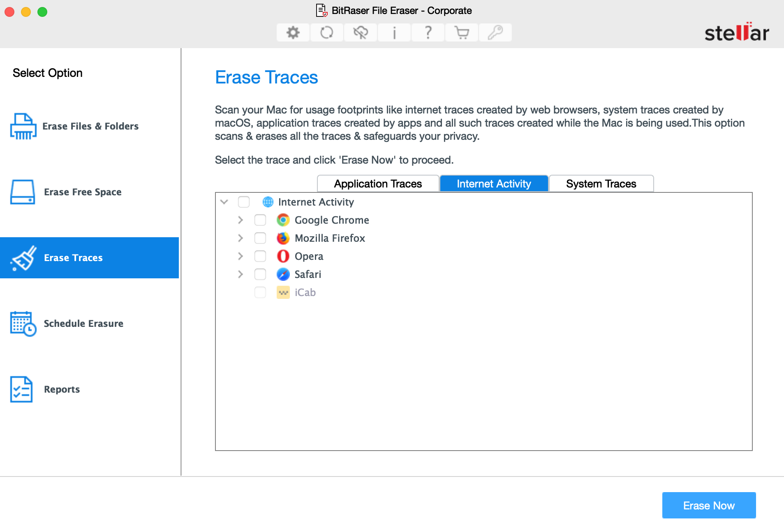784x532 pixels.
Task: Click the disabled iCab checkbox
Action: [x=260, y=292]
